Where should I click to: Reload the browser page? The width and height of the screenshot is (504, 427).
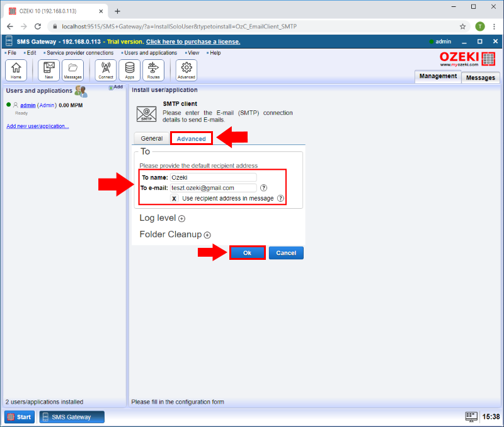coord(38,26)
